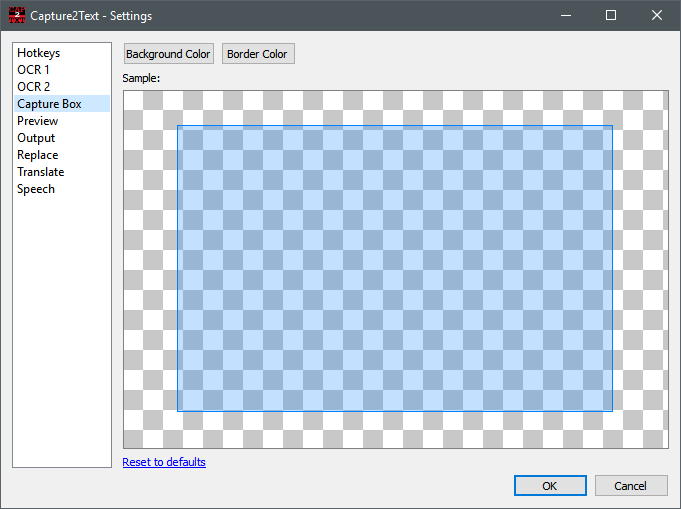Select OCR 2 in the settings list
This screenshot has height=509, width=681.
tap(62, 87)
